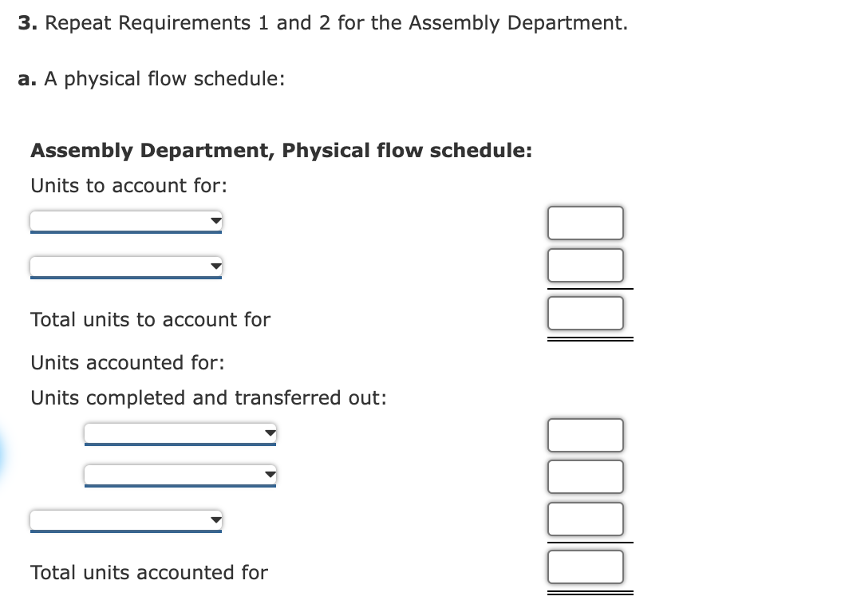Select the third amount box above Total units accounted for
The image size is (841, 616).
[x=585, y=519]
